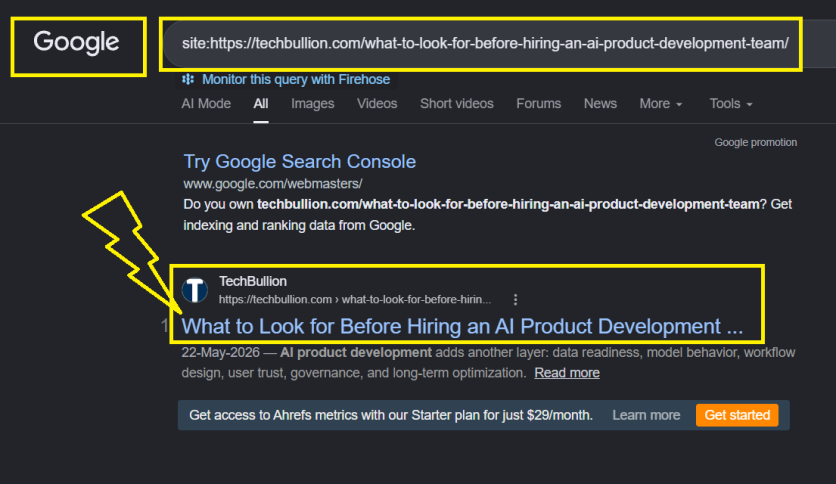Click Learn more in the Ahrefs banner
Screen dimensions: 836x484
click(x=646, y=415)
